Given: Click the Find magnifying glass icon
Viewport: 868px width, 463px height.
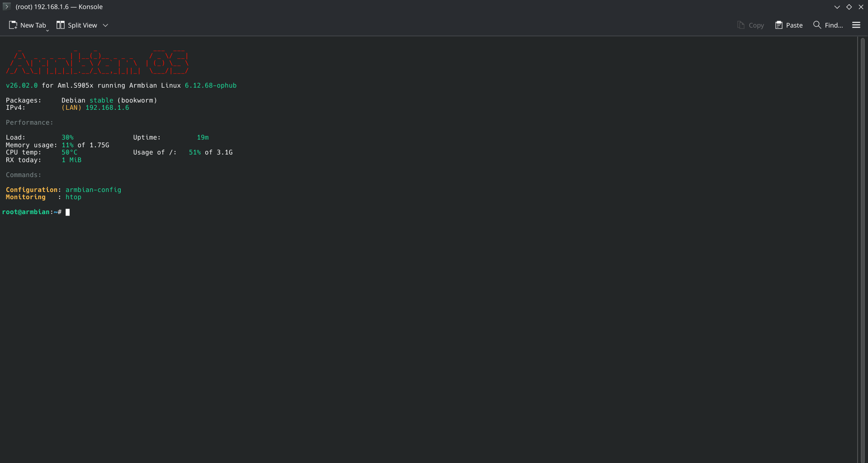Looking at the screenshot, I should coord(817,25).
